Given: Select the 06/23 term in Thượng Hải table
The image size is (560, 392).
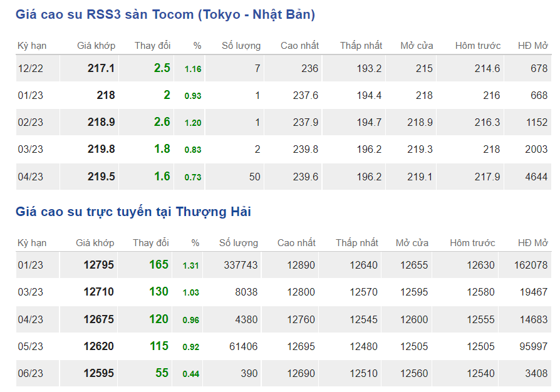Looking at the screenshot, I should coord(30,373).
